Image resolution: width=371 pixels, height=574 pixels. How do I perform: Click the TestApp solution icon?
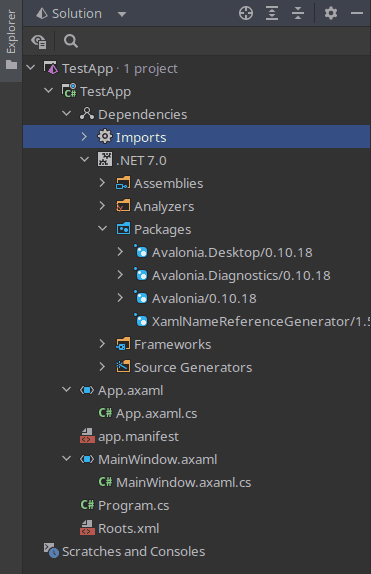pyautogui.click(x=51, y=68)
